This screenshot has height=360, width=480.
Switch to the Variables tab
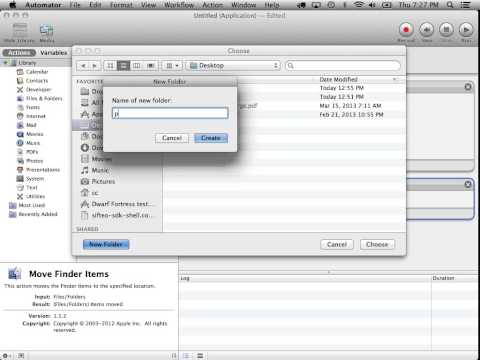tap(54, 53)
